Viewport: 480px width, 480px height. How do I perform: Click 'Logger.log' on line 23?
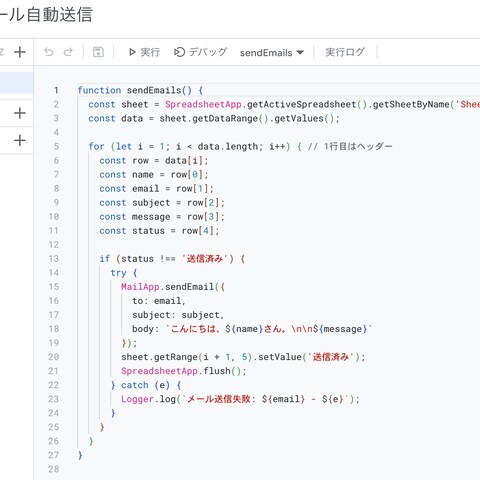click(148, 399)
